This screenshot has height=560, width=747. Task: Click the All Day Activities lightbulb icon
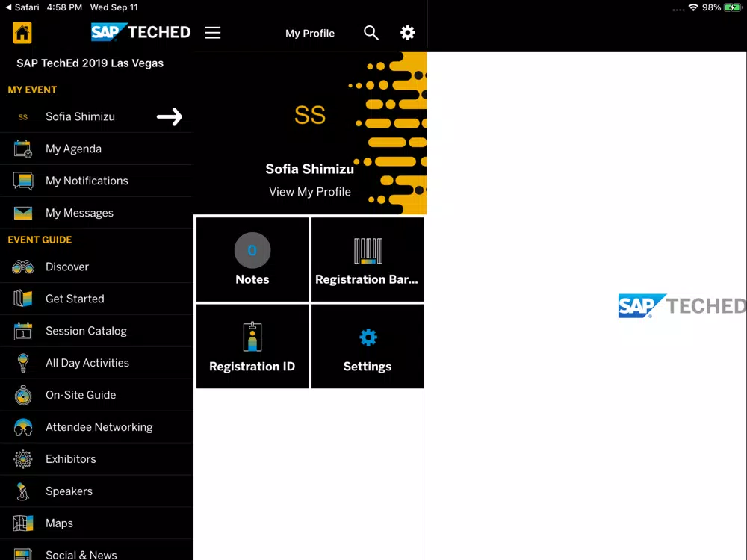pos(23,363)
